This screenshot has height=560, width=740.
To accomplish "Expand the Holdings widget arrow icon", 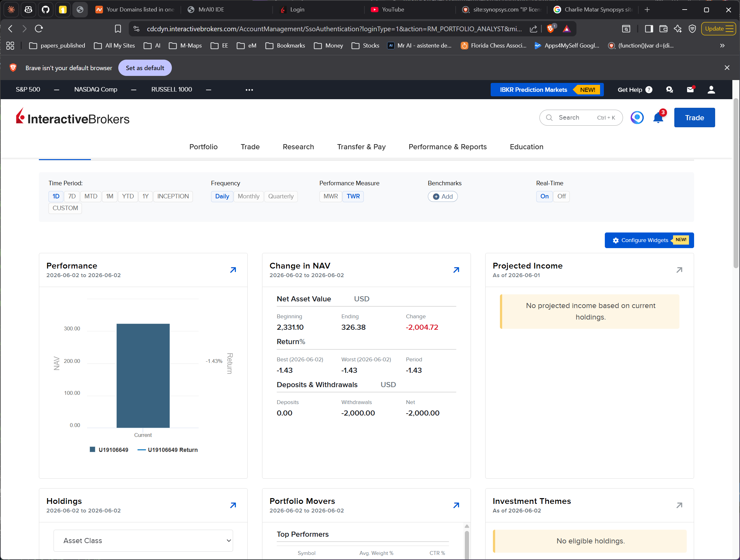I will pos(233,505).
